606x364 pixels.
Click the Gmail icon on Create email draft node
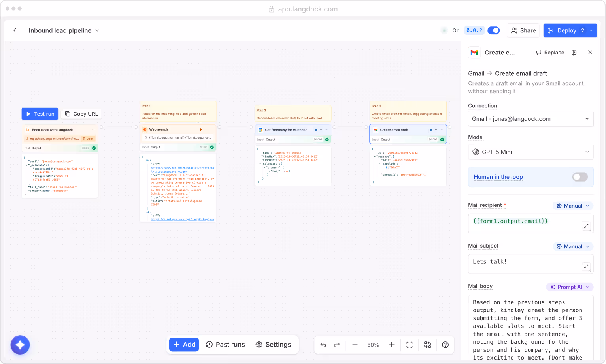[x=376, y=129]
